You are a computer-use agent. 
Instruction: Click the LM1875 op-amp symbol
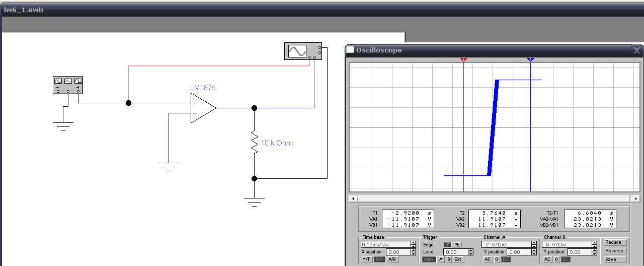(x=202, y=108)
